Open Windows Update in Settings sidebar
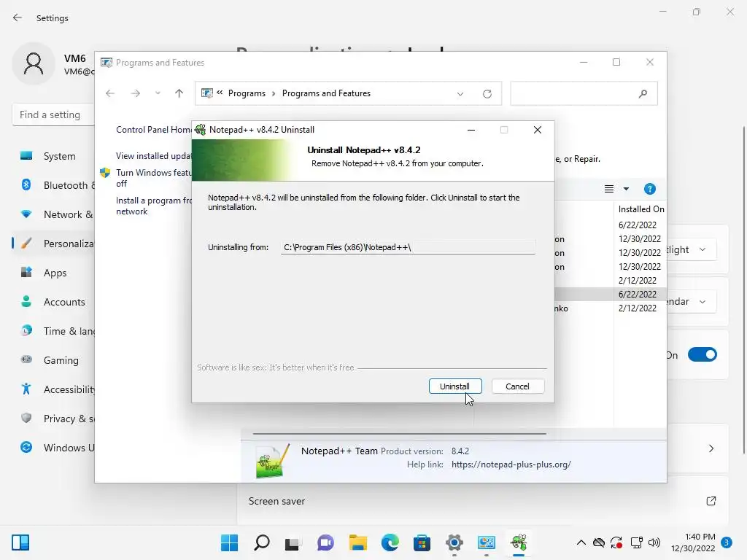 [x=53, y=448]
